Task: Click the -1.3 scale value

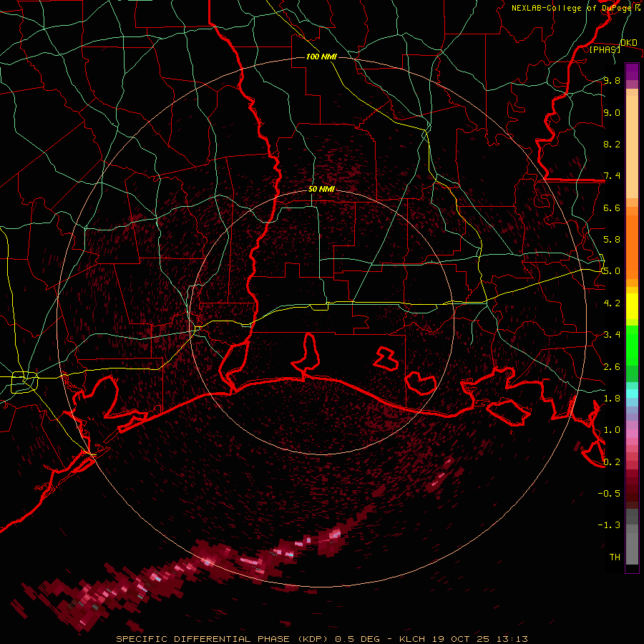Action: pos(609,525)
